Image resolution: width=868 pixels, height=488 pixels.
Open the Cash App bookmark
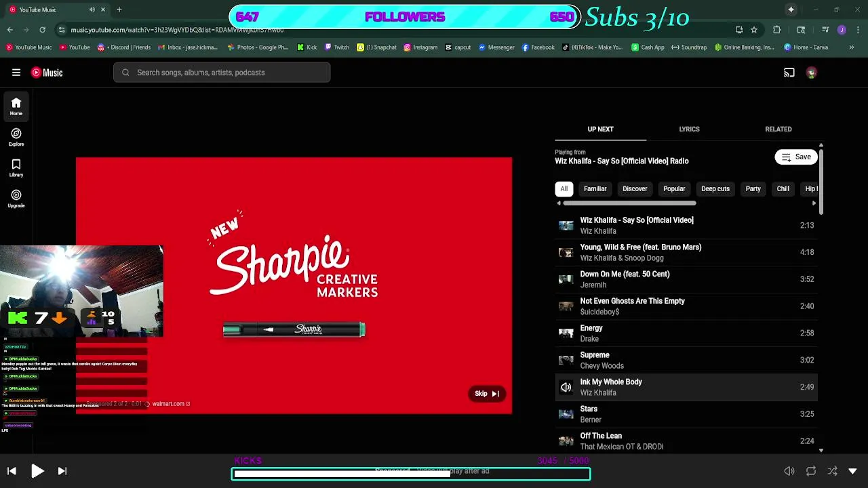click(648, 47)
